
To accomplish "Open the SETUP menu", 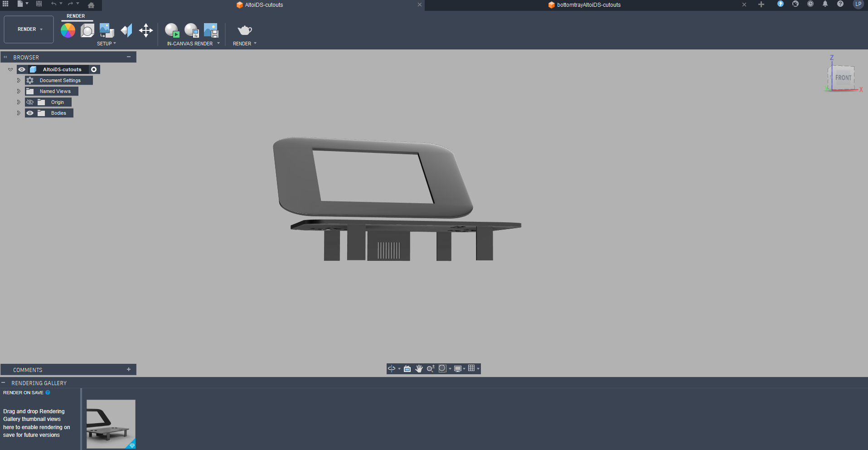I will tap(106, 44).
